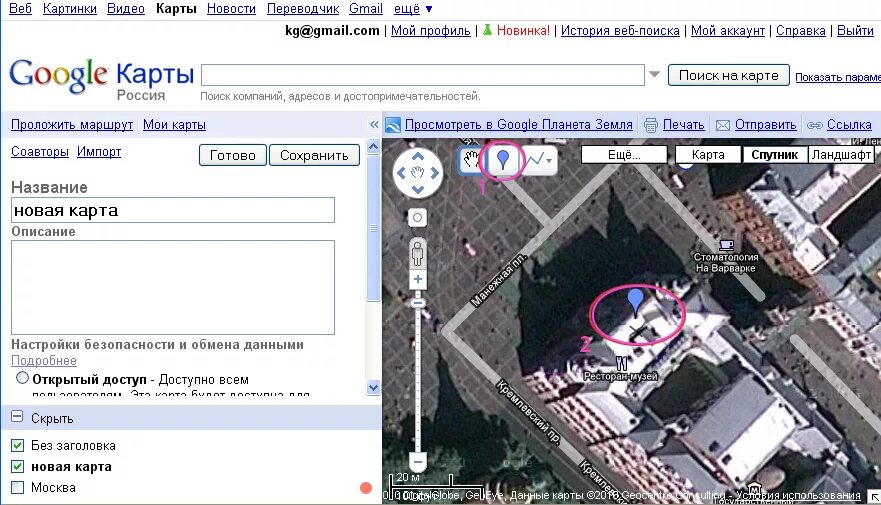The image size is (881, 505).
Task: Open the Веб top navigation link
Action: point(20,8)
